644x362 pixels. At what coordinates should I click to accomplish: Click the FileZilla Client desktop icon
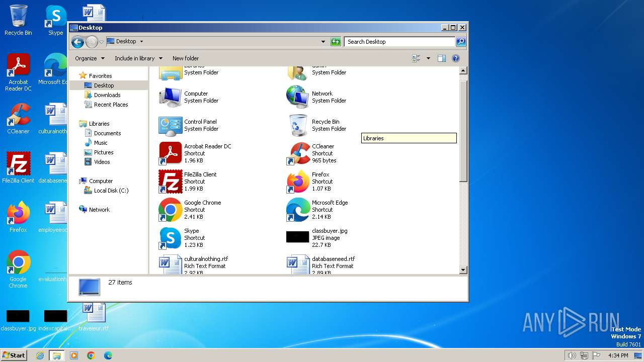(x=18, y=167)
